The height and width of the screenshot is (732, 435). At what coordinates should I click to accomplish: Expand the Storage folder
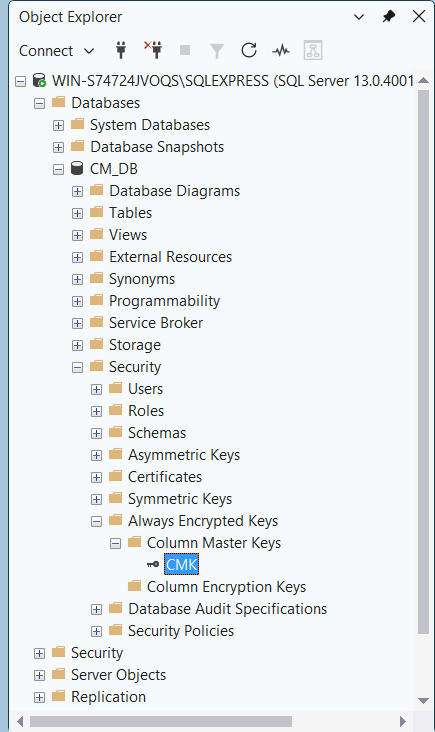pos(77,345)
